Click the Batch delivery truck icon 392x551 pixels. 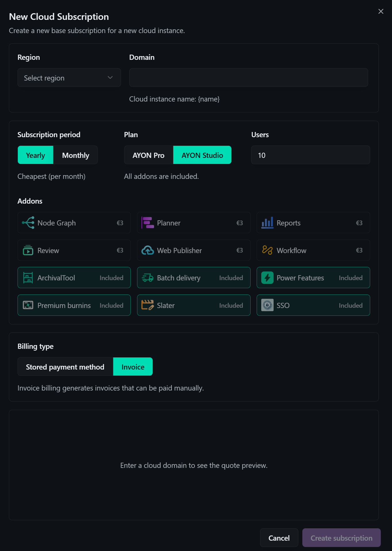(148, 278)
